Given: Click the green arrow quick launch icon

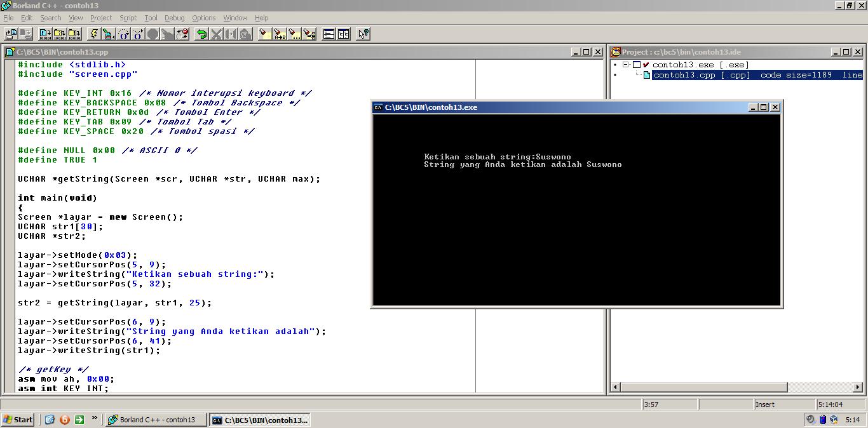Looking at the screenshot, I should point(79,419).
